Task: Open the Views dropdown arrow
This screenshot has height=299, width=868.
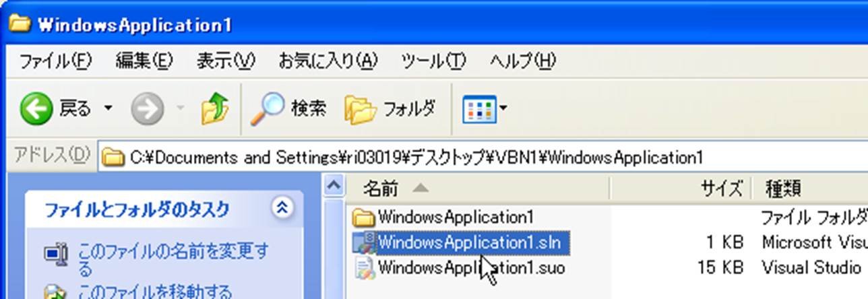Action: 503,109
